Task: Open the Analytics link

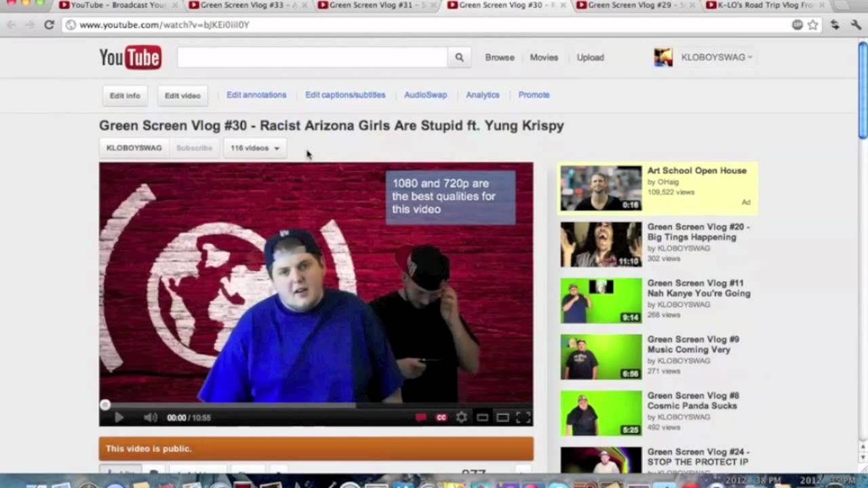Action: (483, 95)
